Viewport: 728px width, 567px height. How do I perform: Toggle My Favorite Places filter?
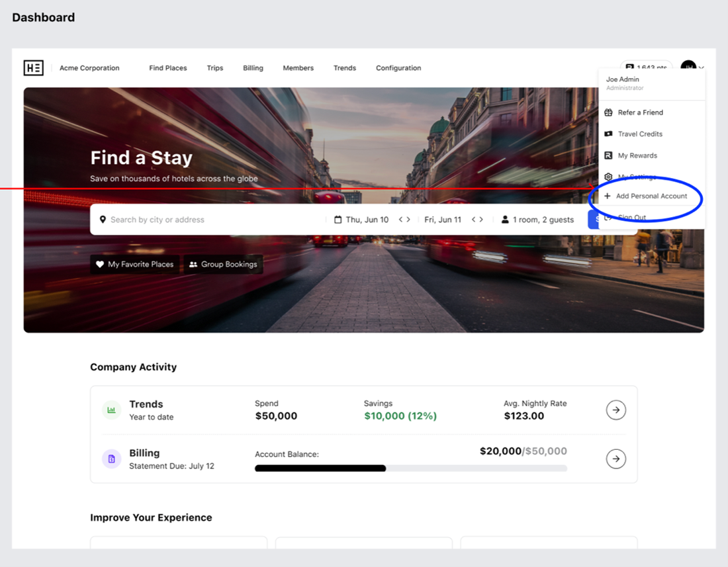pos(134,264)
